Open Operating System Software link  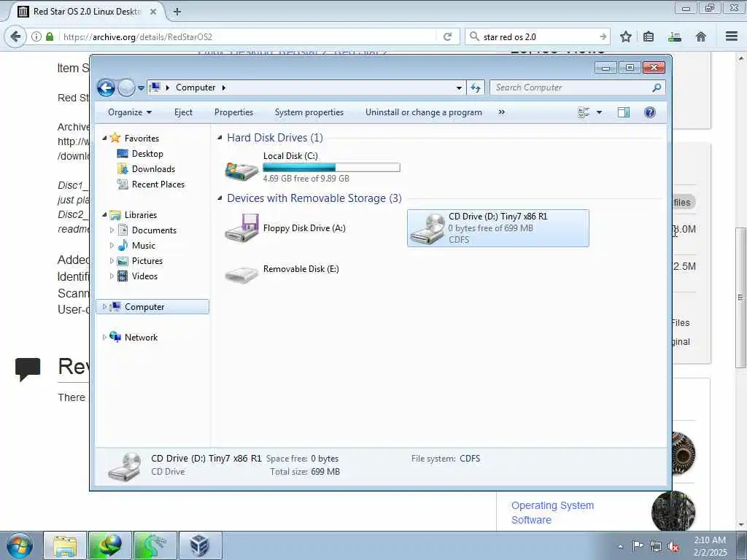(x=553, y=513)
